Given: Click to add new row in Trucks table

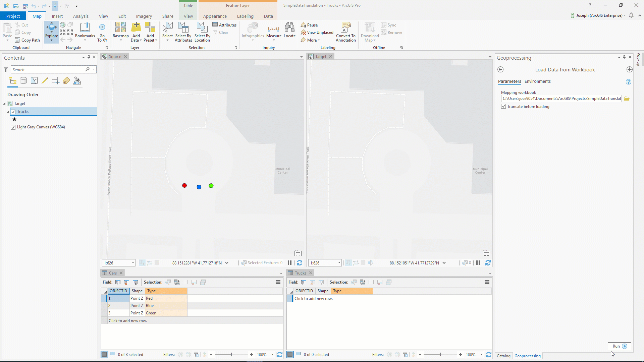Looking at the screenshot, I should point(314,299).
